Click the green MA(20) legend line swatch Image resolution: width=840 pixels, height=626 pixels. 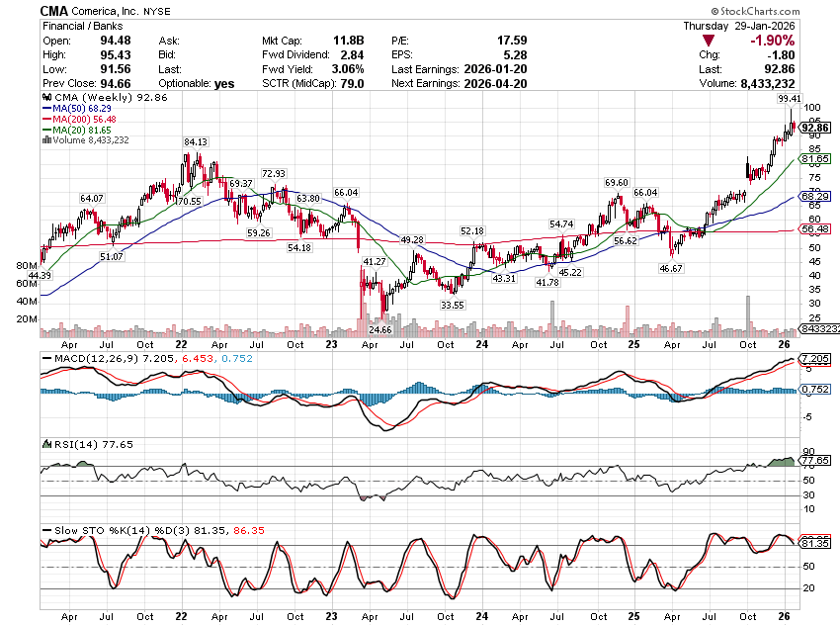[44, 131]
